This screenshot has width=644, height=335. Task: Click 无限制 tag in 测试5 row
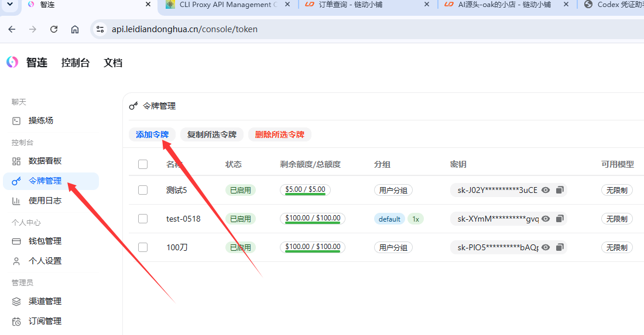[x=617, y=190]
